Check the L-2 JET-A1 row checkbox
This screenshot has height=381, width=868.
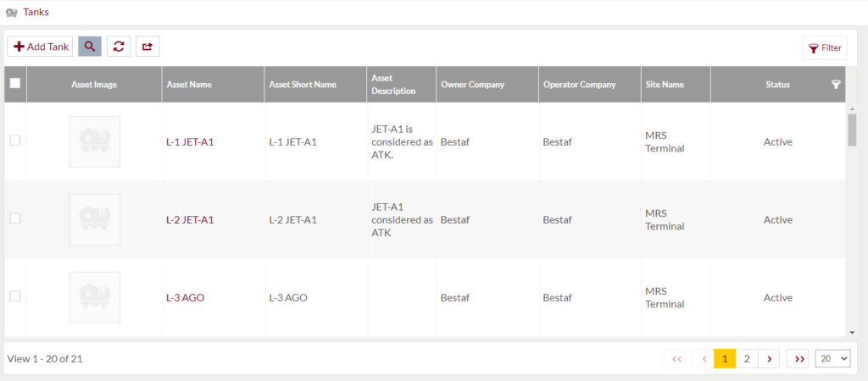tap(15, 218)
